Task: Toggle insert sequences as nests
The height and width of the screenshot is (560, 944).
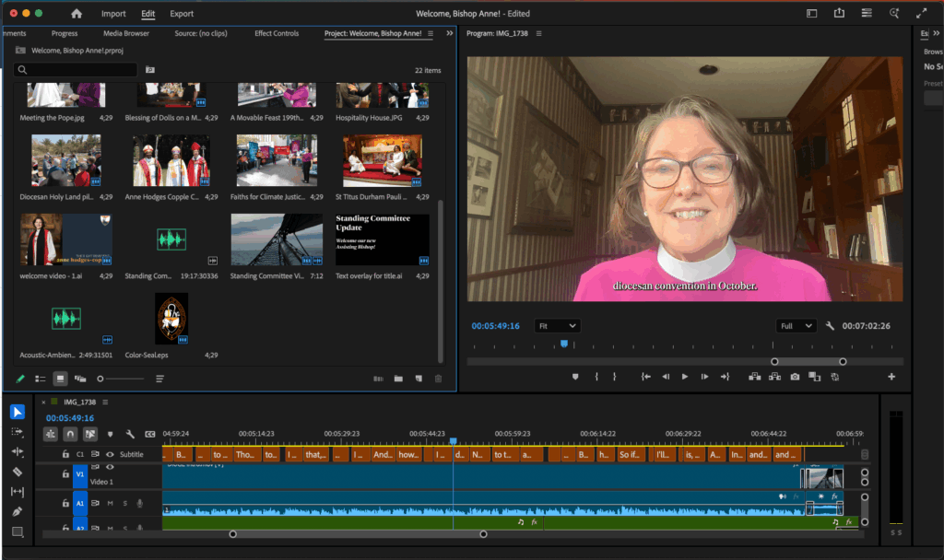Action: tap(51, 434)
